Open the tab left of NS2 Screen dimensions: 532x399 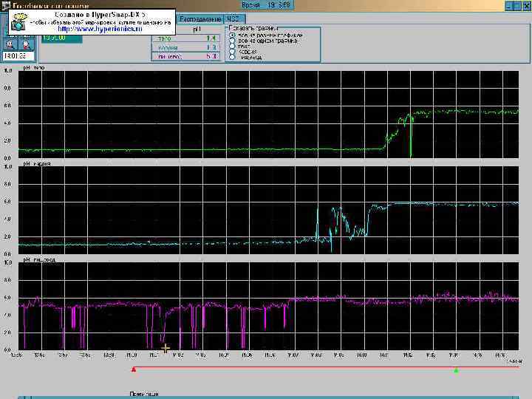click(x=200, y=17)
